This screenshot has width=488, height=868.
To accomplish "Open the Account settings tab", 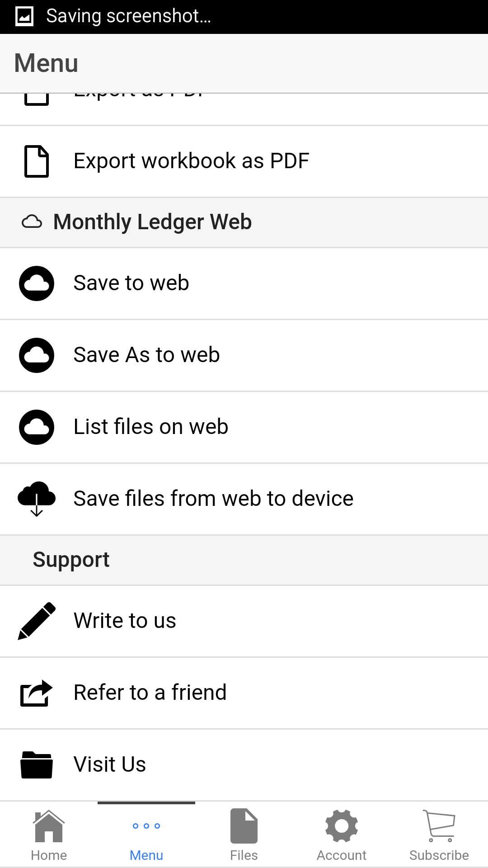I will pos(342,835).
